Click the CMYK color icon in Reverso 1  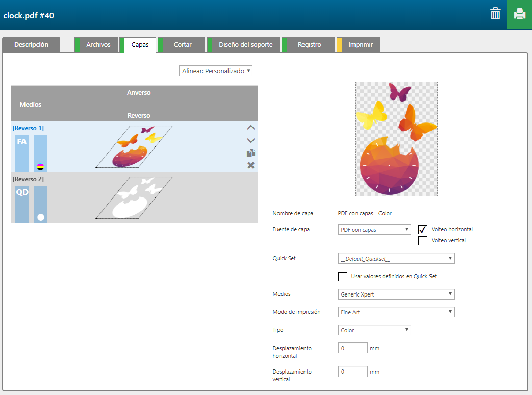40,166
